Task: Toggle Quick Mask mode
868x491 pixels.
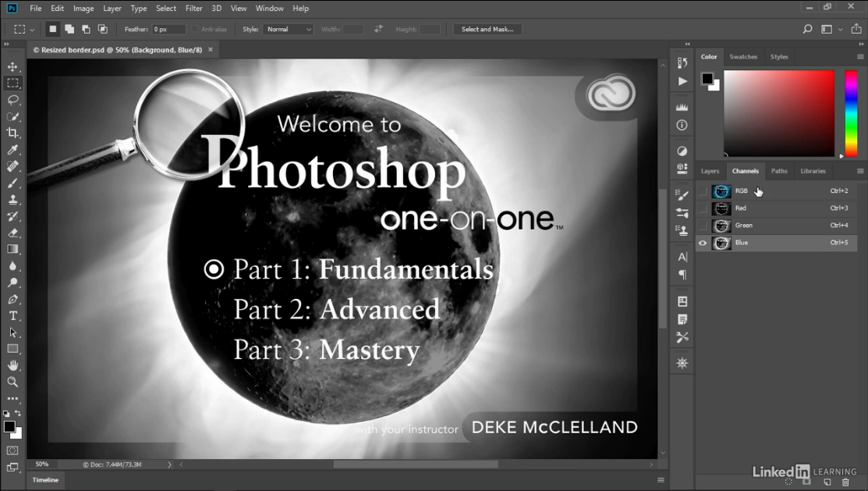Action: [12, 450]
